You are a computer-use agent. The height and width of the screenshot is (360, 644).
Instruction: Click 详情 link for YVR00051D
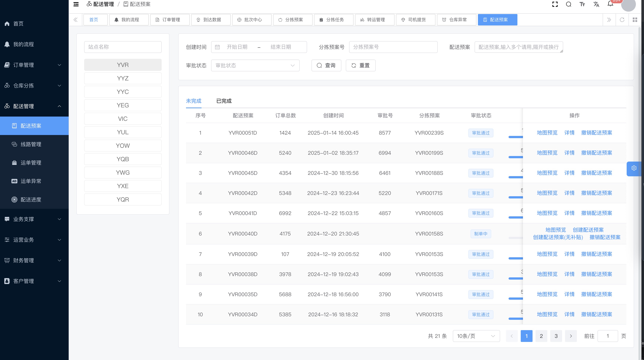click(x=569, y=133)
